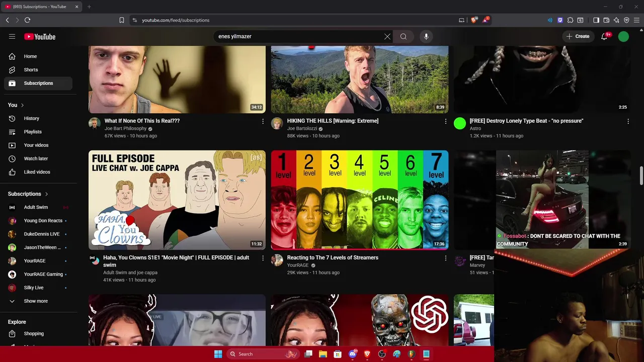
Task: Expand Show more subscriptions
Action: tap(38, 301)
